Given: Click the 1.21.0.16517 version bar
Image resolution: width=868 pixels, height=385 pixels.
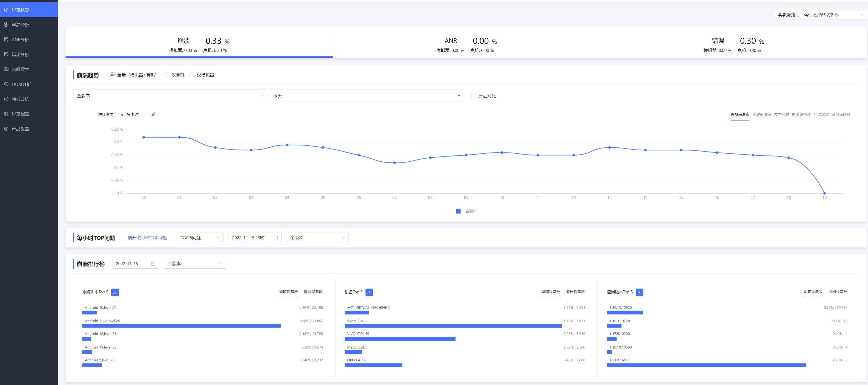Looking at the screenshot, I should pos(706,365).
